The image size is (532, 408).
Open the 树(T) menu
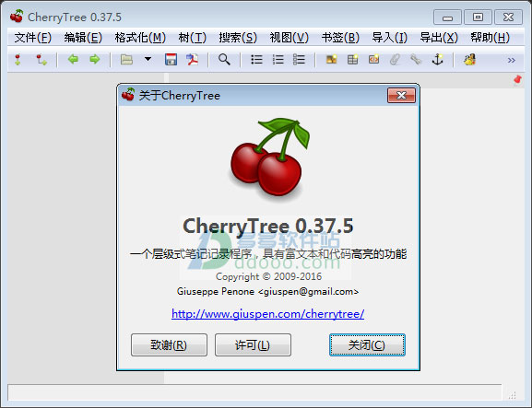pyautogui.click(x=193, y=37)
